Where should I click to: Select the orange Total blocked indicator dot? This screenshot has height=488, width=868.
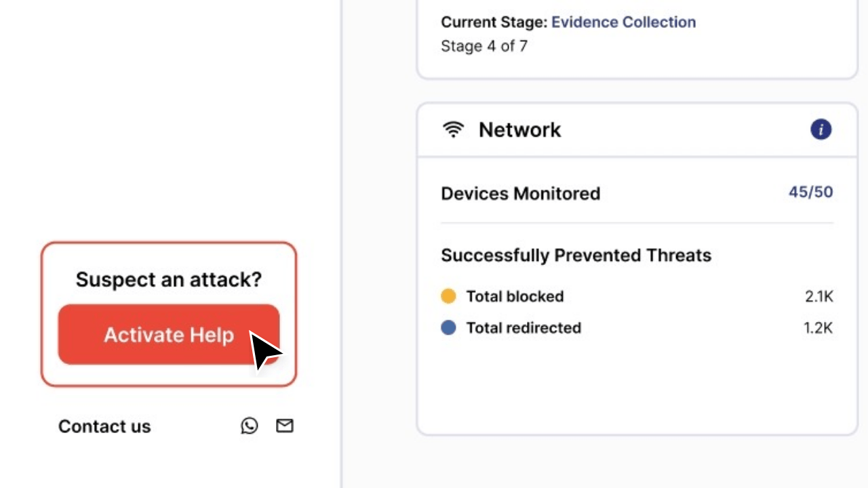(448, 296)
